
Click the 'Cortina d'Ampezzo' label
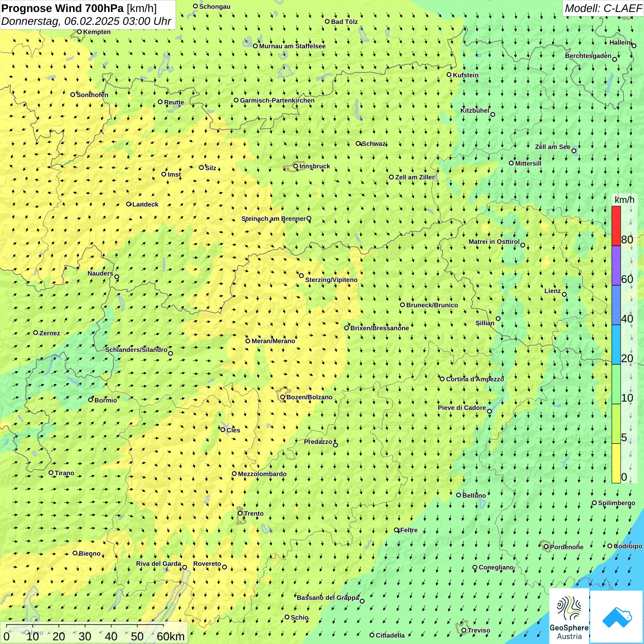[475, 379]
